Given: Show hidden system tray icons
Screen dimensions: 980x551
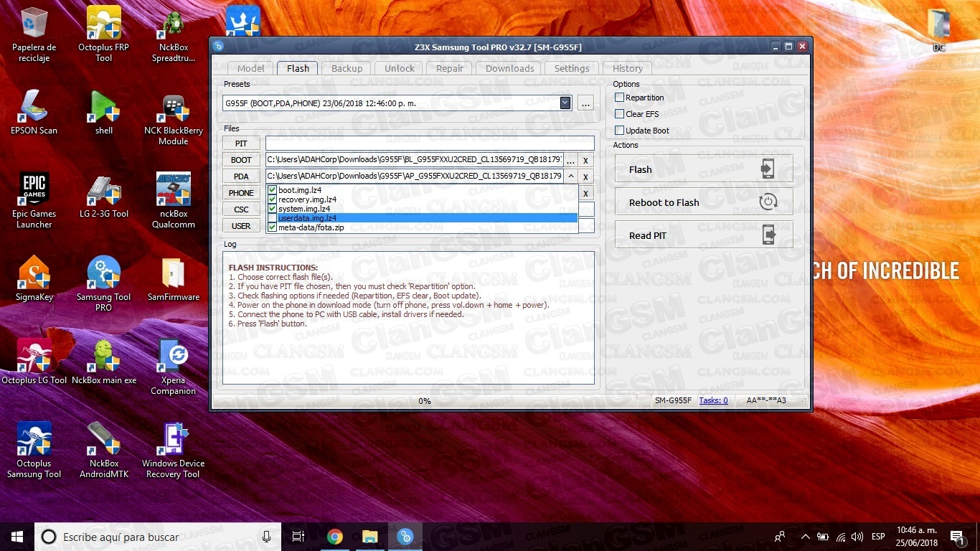Looking at the screenshot, I should 806,537.
